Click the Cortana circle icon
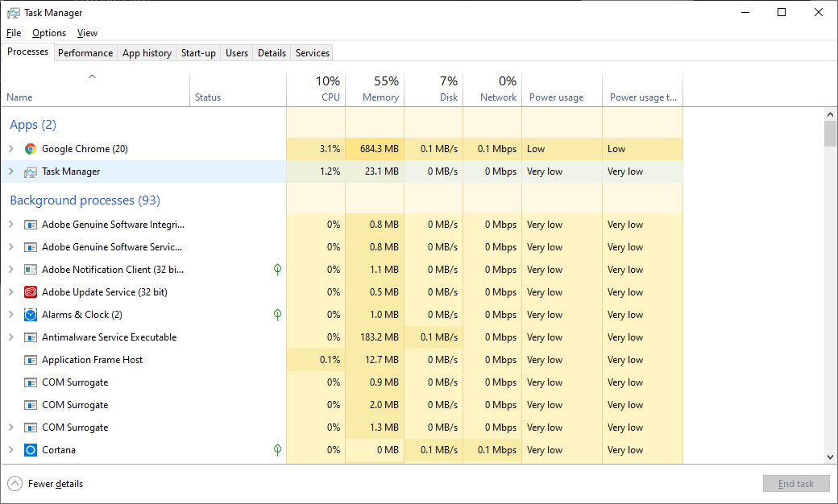 31,450
